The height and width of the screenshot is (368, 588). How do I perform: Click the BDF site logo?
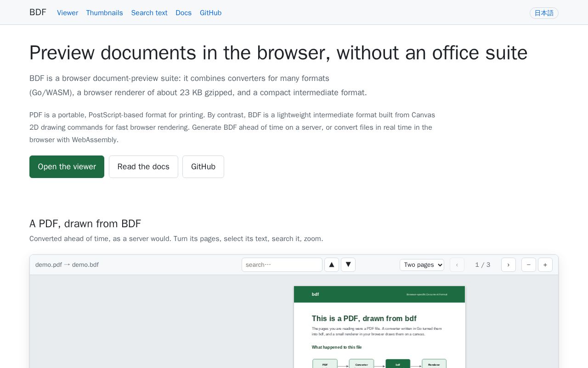(x=38, y=12)
